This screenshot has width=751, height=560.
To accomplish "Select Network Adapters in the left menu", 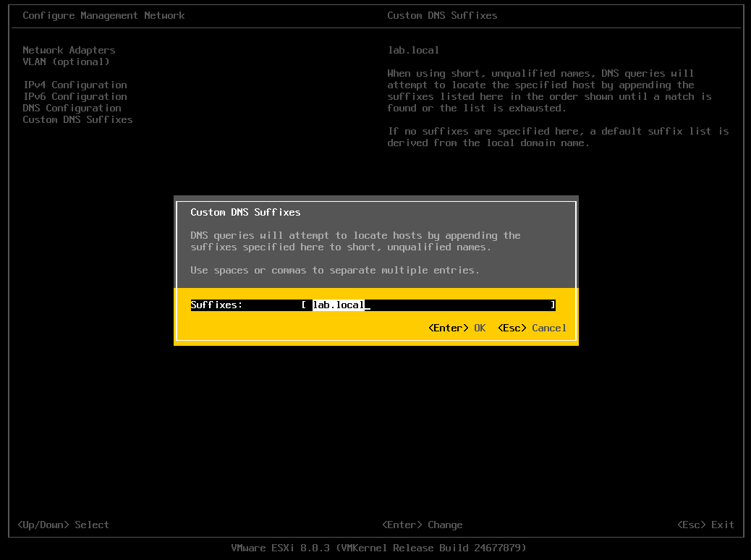I will [x=69, y=50].
